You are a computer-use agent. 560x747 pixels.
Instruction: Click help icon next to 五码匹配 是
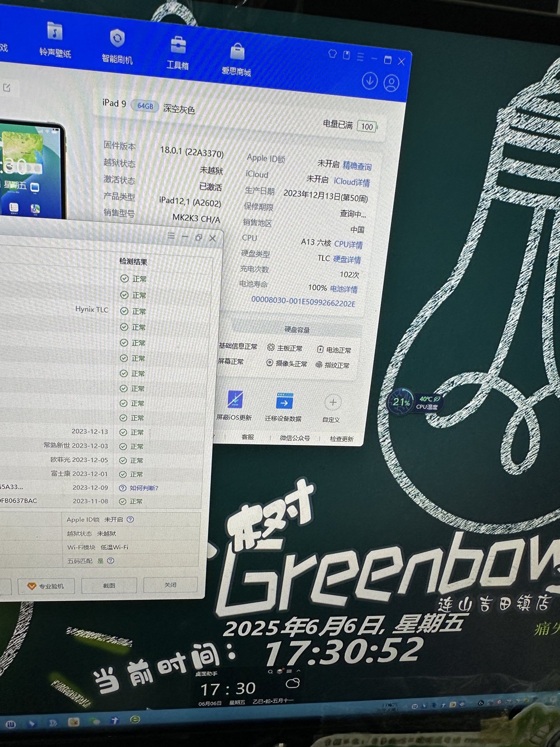[x=110, y=561]
